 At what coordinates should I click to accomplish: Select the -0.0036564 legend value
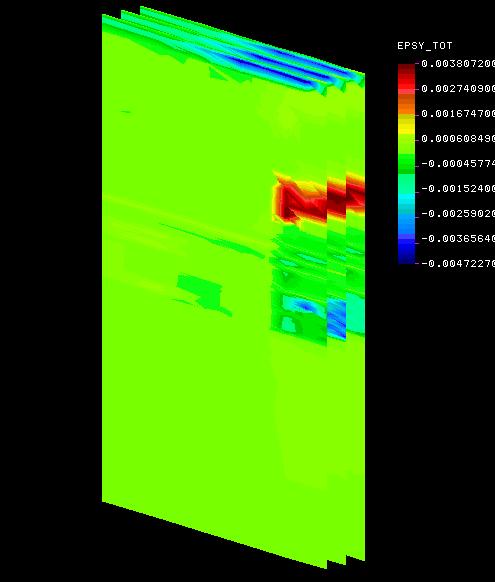click(x=458, y=239)
